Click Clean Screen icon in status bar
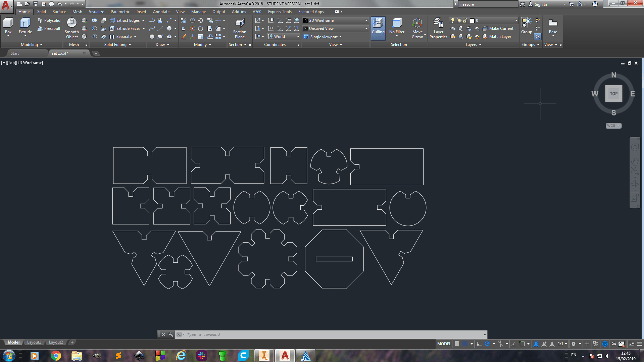The width and height of the screenshot is (644, 362). click(631, 344)
